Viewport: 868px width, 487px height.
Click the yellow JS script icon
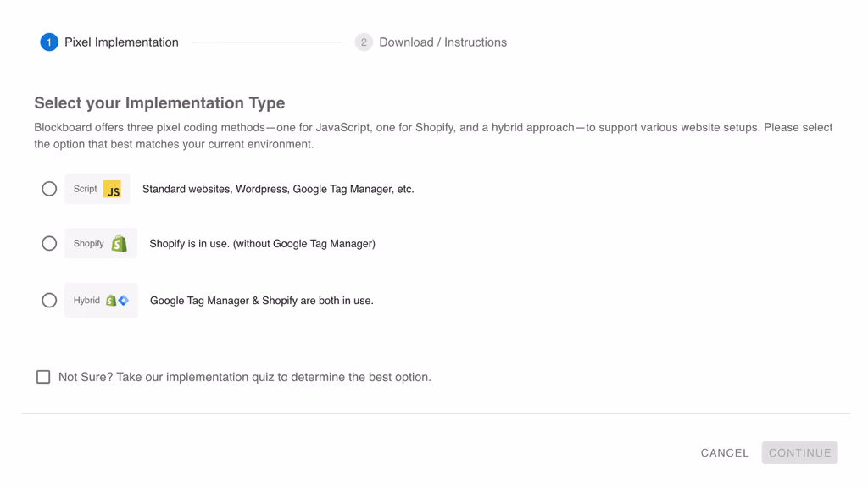click(112, 189)
